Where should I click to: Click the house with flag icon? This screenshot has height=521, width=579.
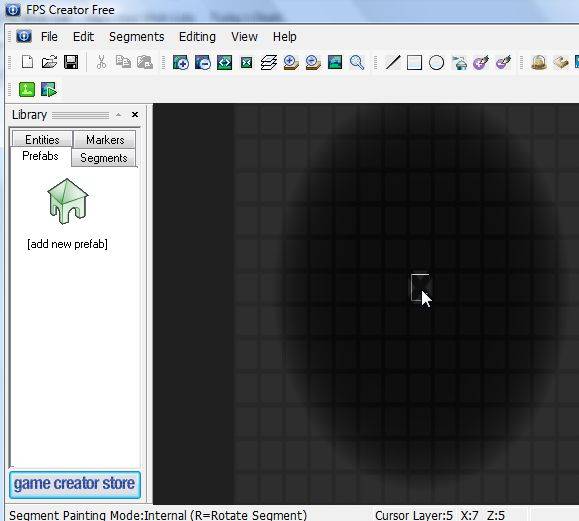pyautogui.click(x=459, y=62)
